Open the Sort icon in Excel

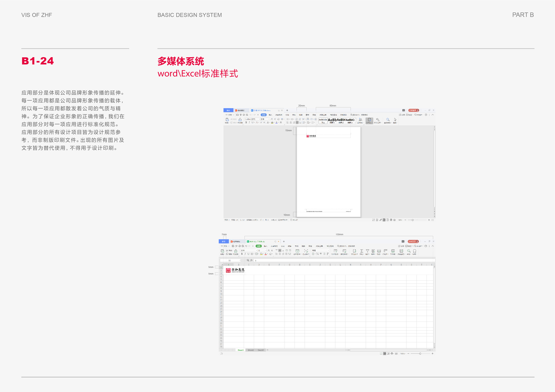[x=373, y=251]
